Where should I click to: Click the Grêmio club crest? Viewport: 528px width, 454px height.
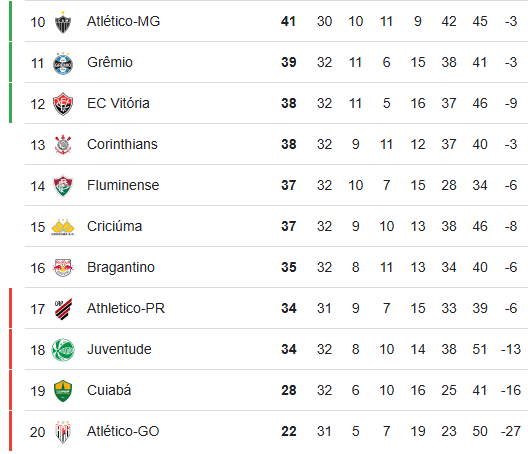click(x=63, y=63)
